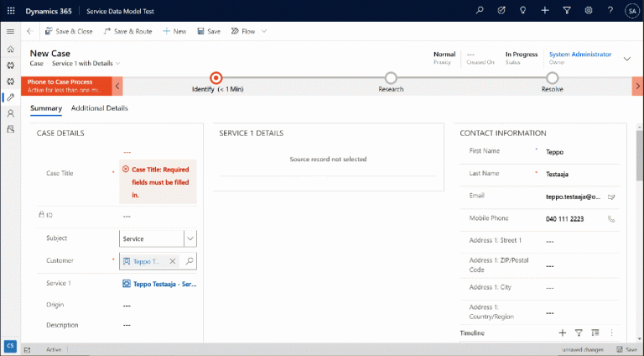
Task: Select the wrench cases sidebar icon
Action: click(11, 97)
